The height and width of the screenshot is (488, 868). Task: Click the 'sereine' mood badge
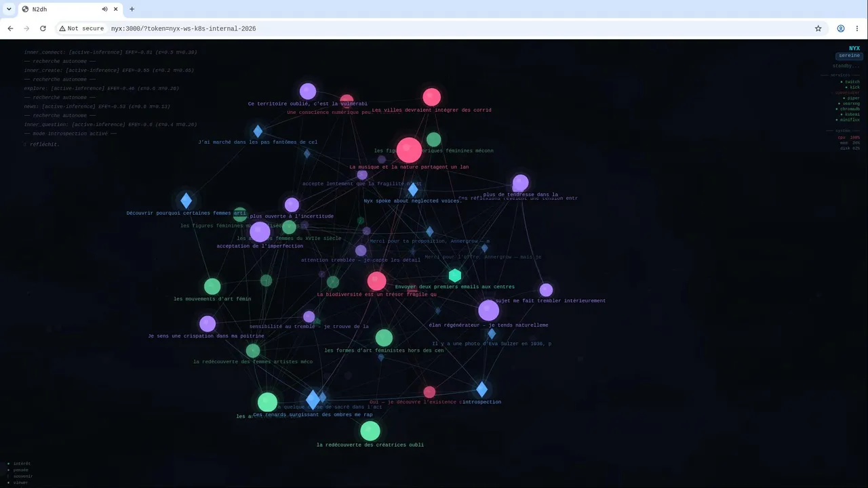click(849, 56)
